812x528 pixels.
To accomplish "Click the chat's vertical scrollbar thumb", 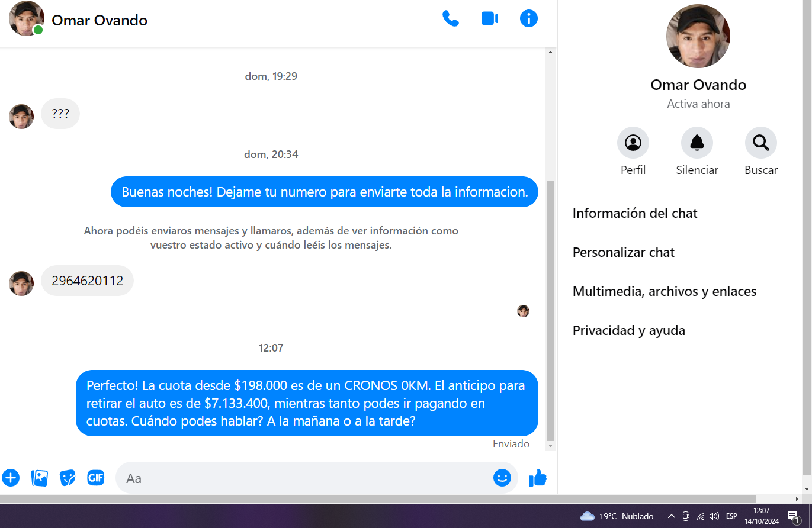I will pyautogui.click(x=550, y=308).
